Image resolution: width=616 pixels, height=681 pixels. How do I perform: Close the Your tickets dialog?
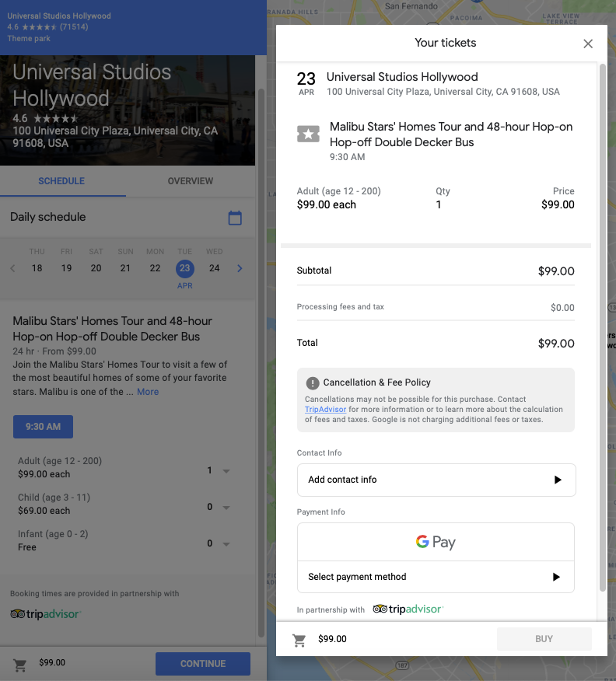click(588, 44)
